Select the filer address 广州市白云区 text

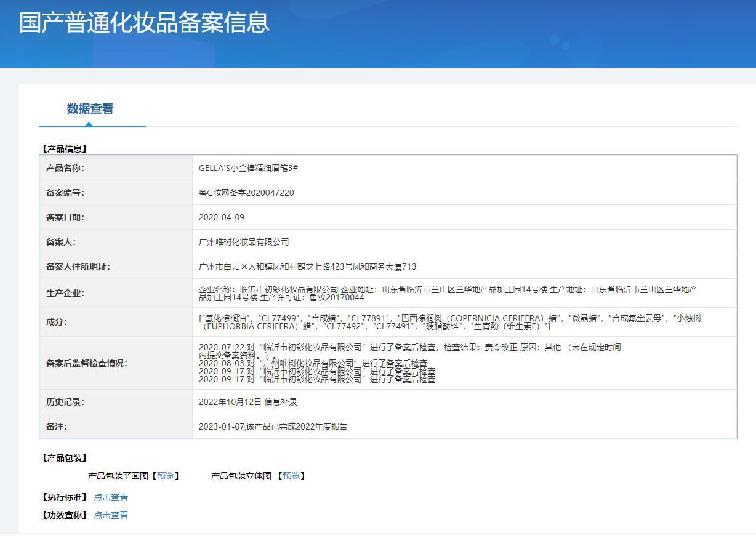(x=307, y=266)
